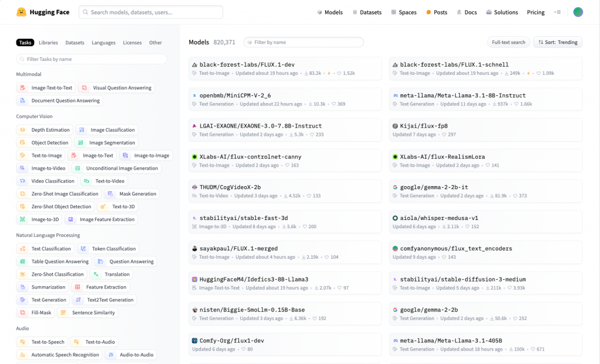Click the Hugging Face emoji logo

tap(22, 12)
